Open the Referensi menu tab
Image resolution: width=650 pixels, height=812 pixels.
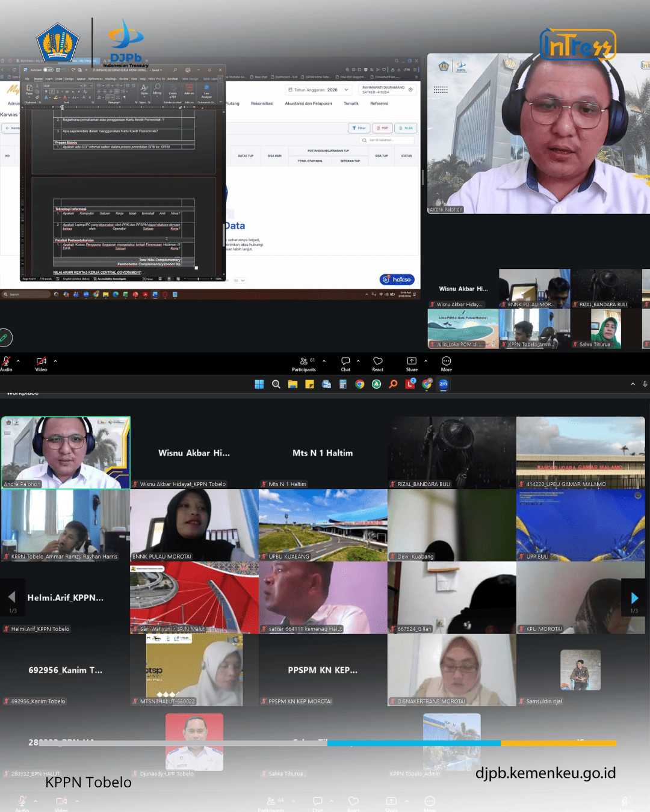[x=379, y=103]
